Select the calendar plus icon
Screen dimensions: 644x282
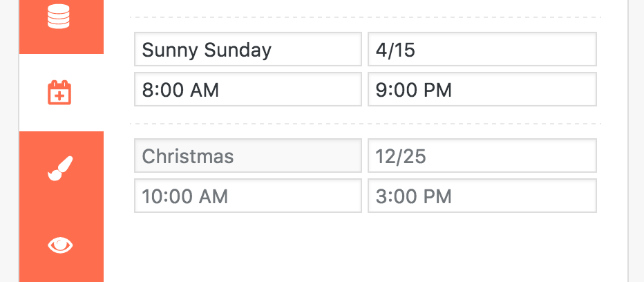click(59, 93)
